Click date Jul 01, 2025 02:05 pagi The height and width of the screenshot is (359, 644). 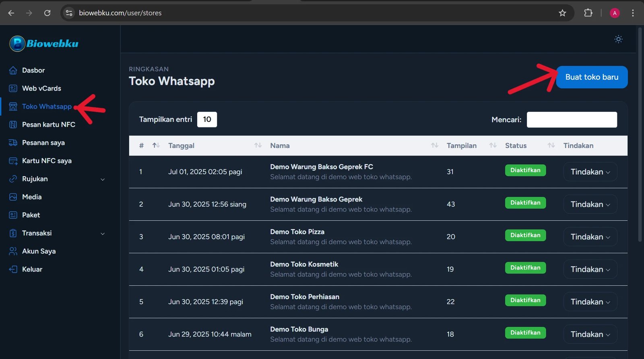(205, 172)
